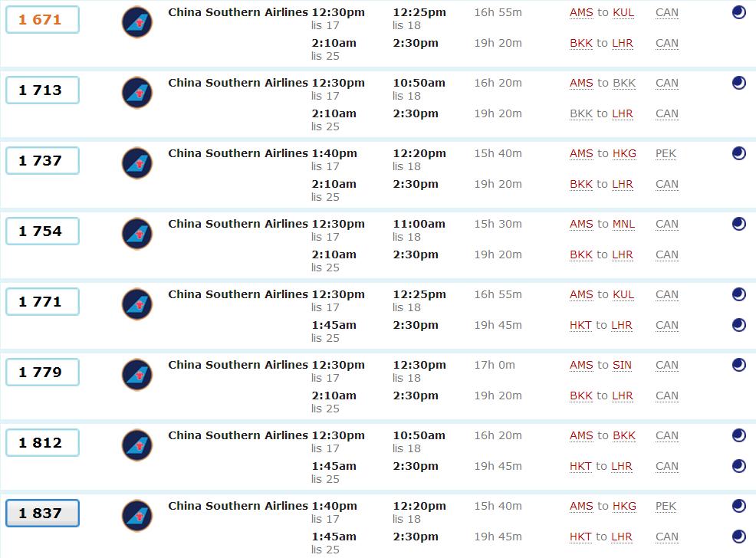Image resolution: width=756 pixels, height=558 pixels.
Task: Click the China Southern logo beside 1 812
Action: [137, 445]
